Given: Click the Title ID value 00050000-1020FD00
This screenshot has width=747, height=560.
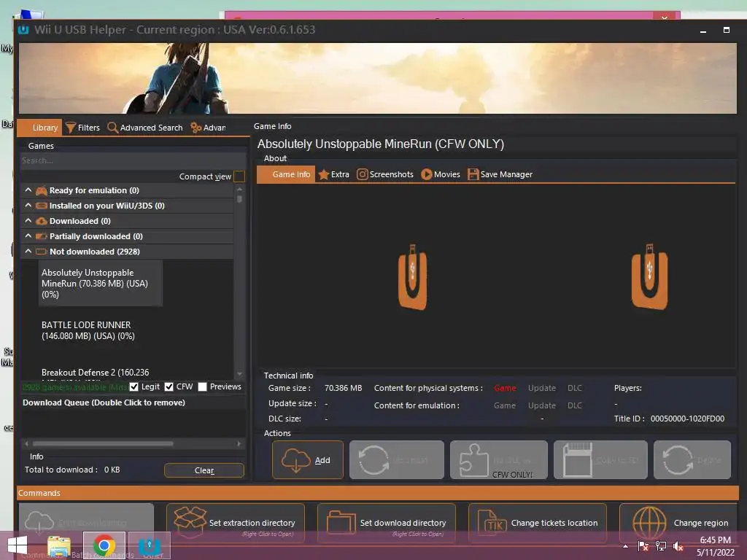Looking at the screenshot, I should tap(687, 419).
